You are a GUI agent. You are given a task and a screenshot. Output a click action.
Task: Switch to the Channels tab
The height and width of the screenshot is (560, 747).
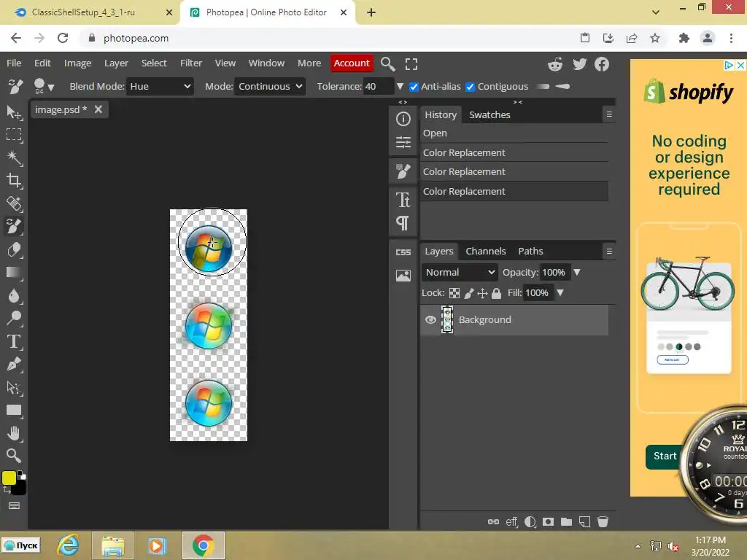pos(485,251)
